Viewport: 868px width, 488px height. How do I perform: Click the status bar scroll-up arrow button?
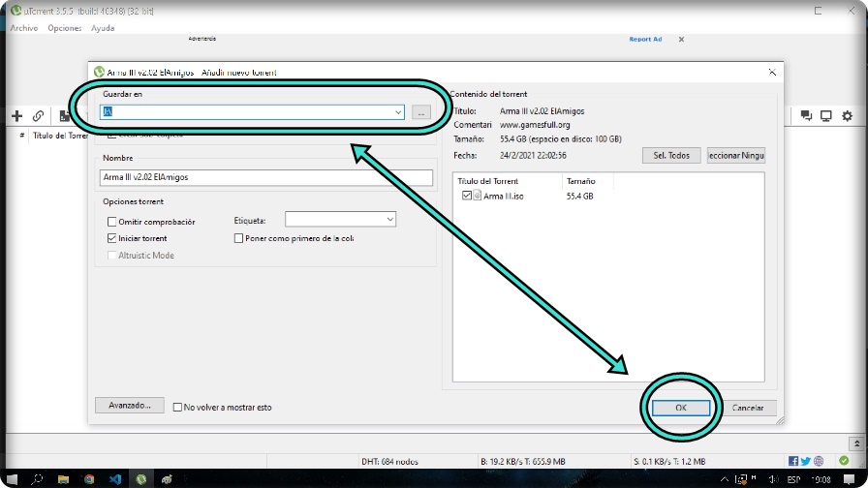tap(856, 443)
